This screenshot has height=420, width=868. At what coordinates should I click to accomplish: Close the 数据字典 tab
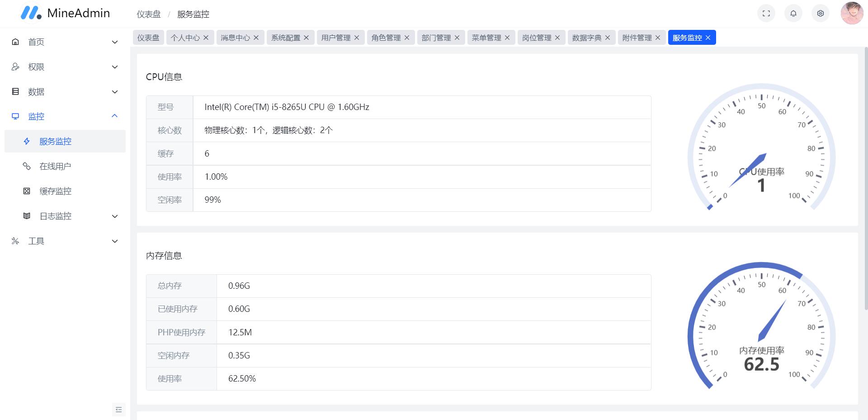608,38
